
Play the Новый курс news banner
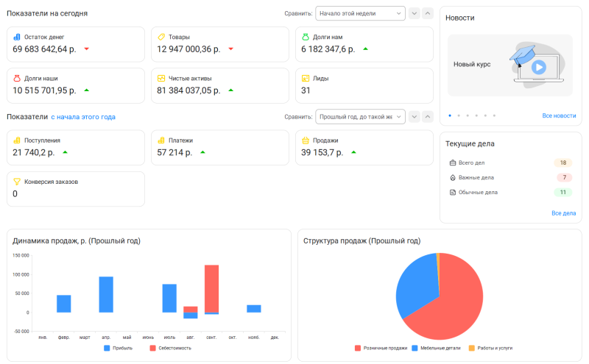coord(539,67)
